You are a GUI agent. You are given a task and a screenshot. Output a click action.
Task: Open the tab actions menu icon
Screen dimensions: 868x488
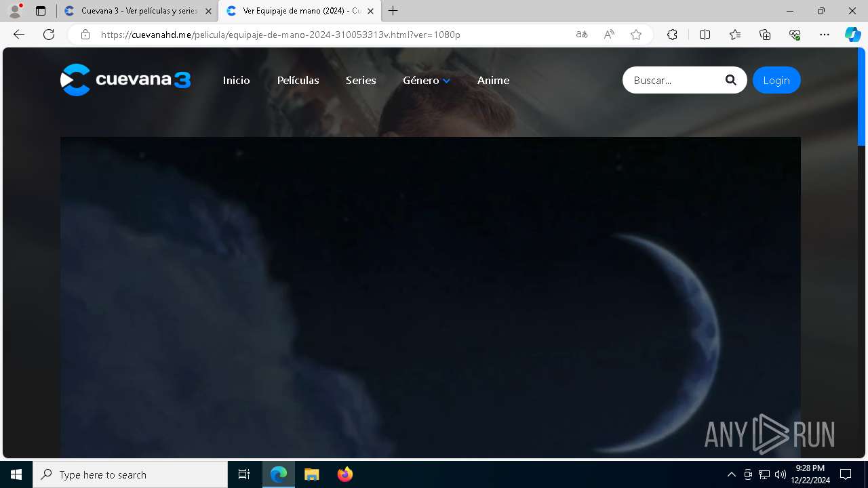click(41, 11)
